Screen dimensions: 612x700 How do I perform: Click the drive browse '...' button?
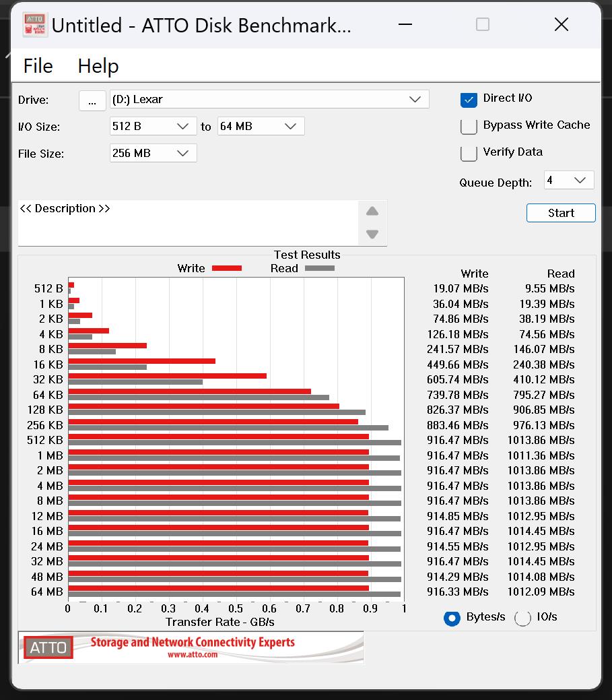tap(92, 100)
